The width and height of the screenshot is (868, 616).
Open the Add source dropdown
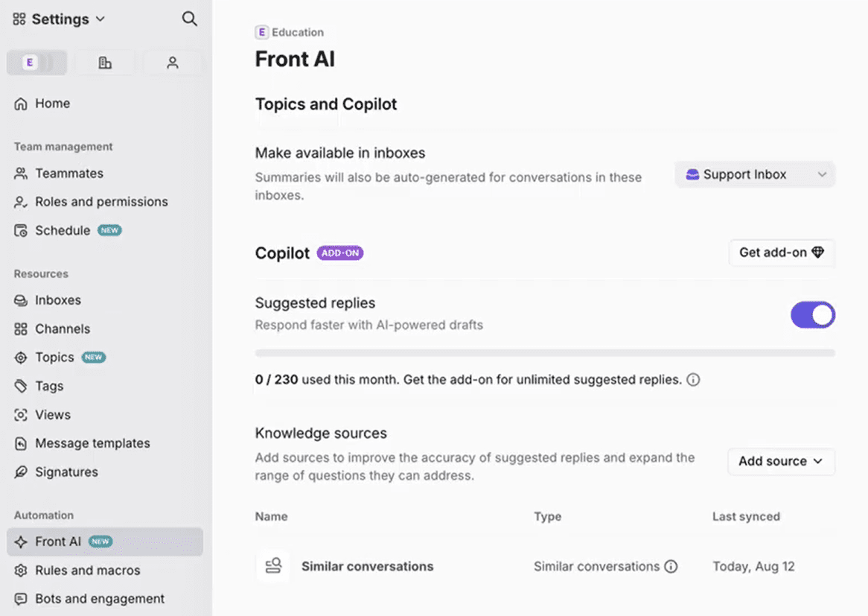781,461
